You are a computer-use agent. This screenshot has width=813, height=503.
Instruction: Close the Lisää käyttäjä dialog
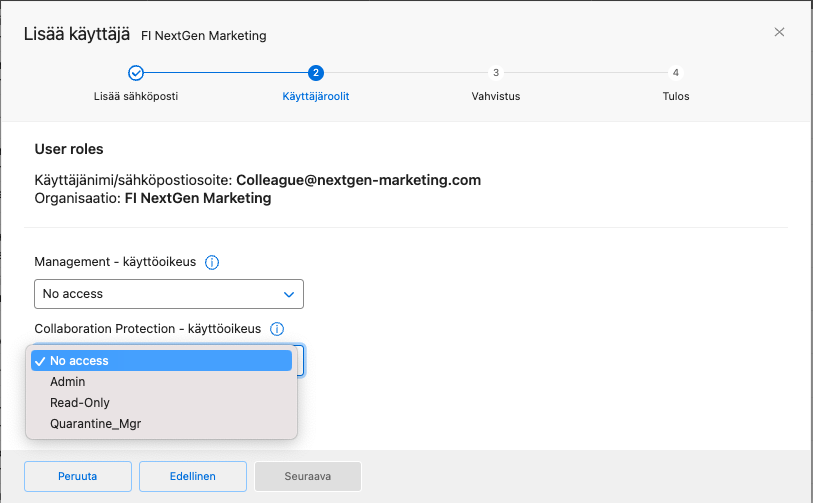click(779, 32)
